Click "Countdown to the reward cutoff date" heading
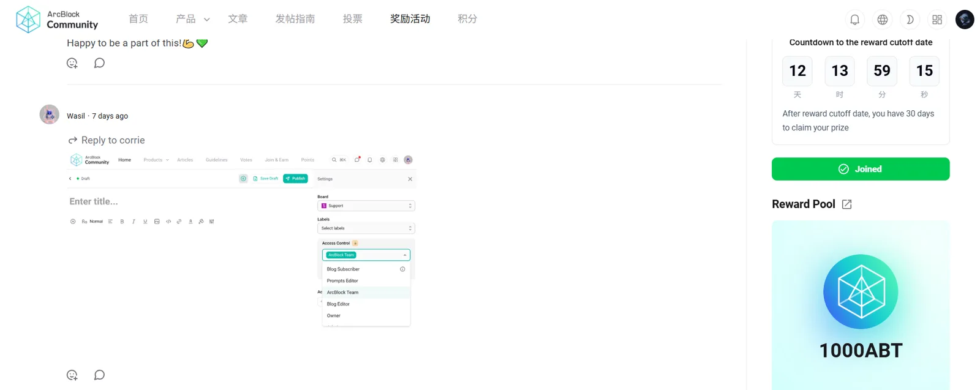This screenshot has height=390, width=980. point(861,42)
